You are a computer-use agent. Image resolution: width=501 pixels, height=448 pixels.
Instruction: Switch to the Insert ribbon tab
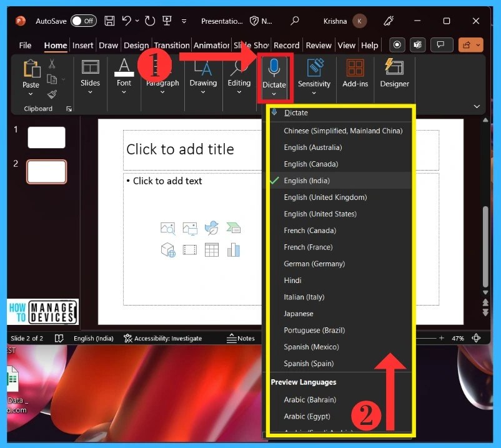pos(82,45)
